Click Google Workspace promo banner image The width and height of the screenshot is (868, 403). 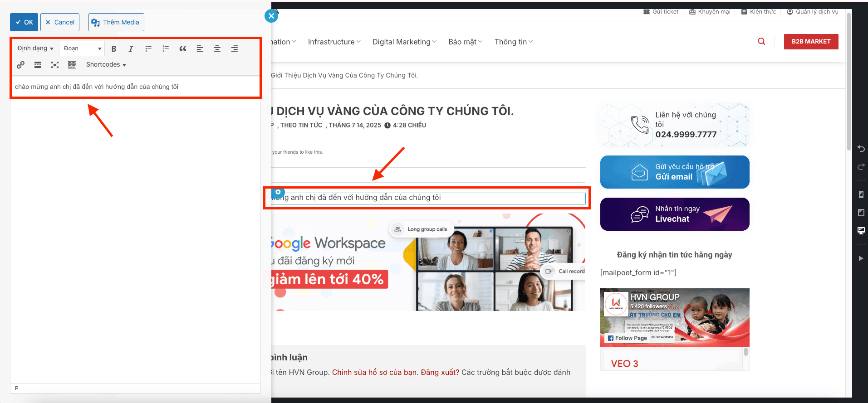pyautogui.click(x=428, y=262)
